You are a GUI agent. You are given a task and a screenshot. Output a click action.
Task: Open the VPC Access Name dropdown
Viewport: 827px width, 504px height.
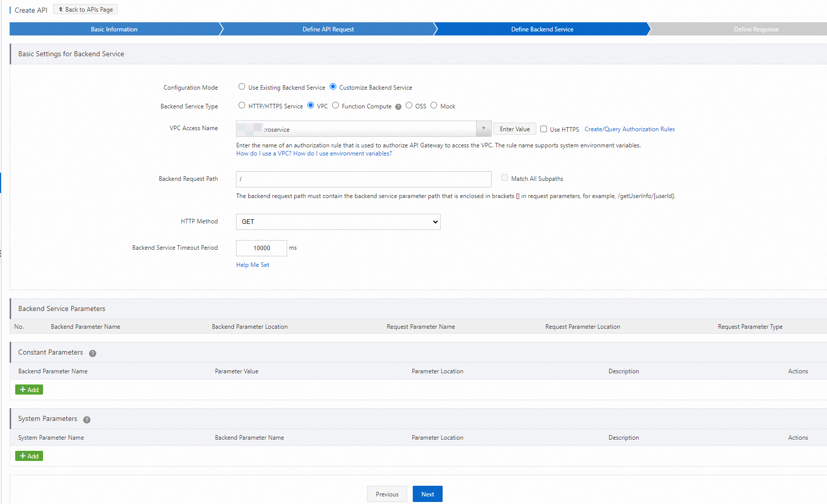click(x=483, y=129)
